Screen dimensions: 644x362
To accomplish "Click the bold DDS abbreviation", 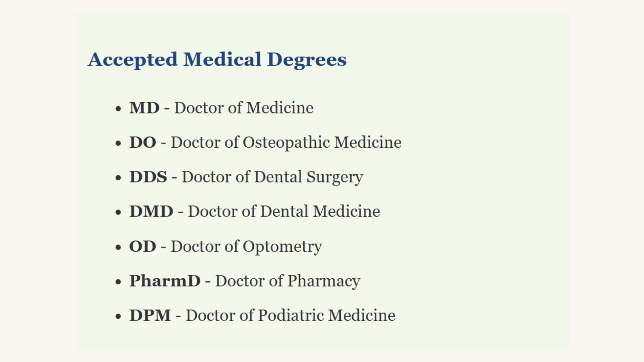I will (148, 177).
